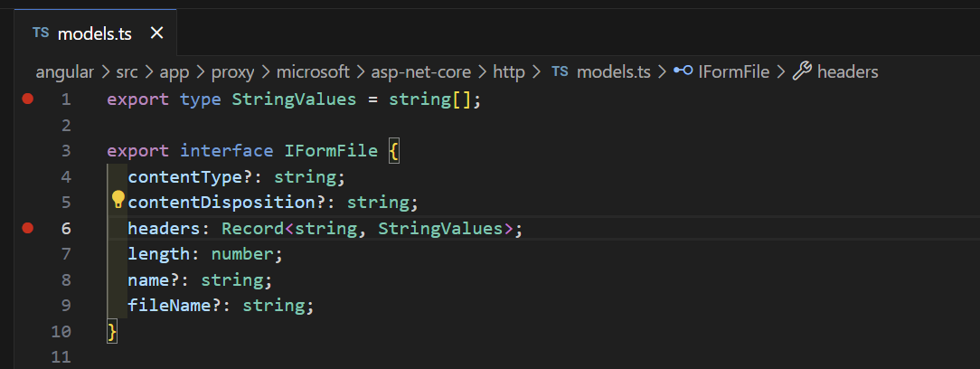Close the models.ts editor tab
The image size is (980, 369).
coord(156,33)
